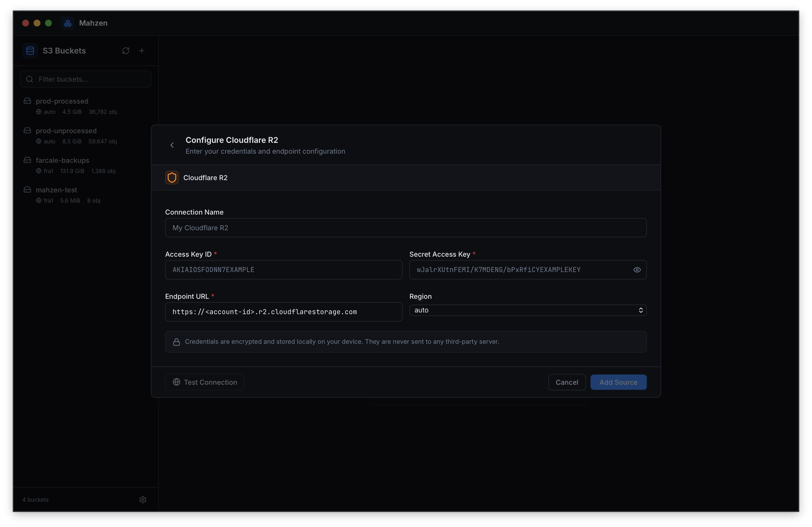The width and height of the screenshot is (812, 527).
Task: Click the refresh buckets icon
Action: pyautogui.click(x=126, y=51)
